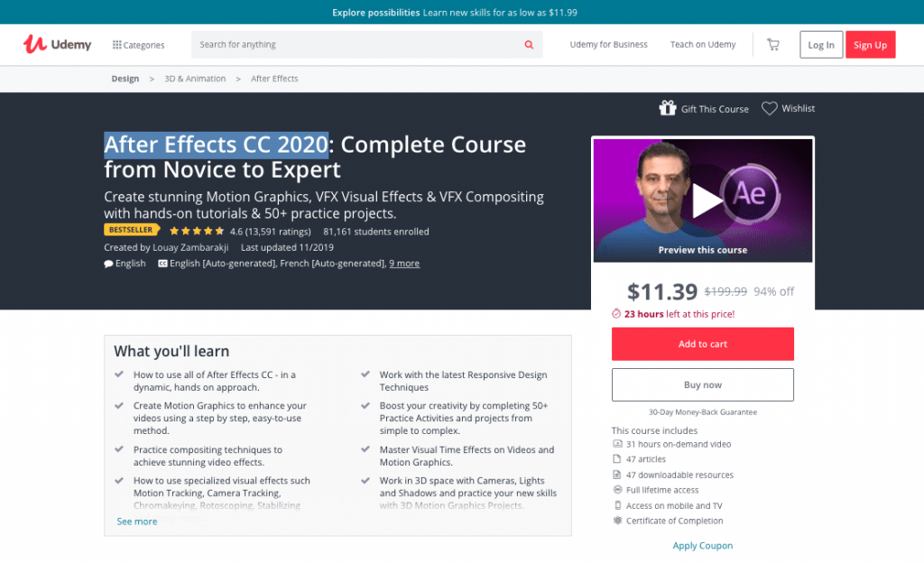Open the shopping cart
924x563 pixels.
tap(772, 44)
